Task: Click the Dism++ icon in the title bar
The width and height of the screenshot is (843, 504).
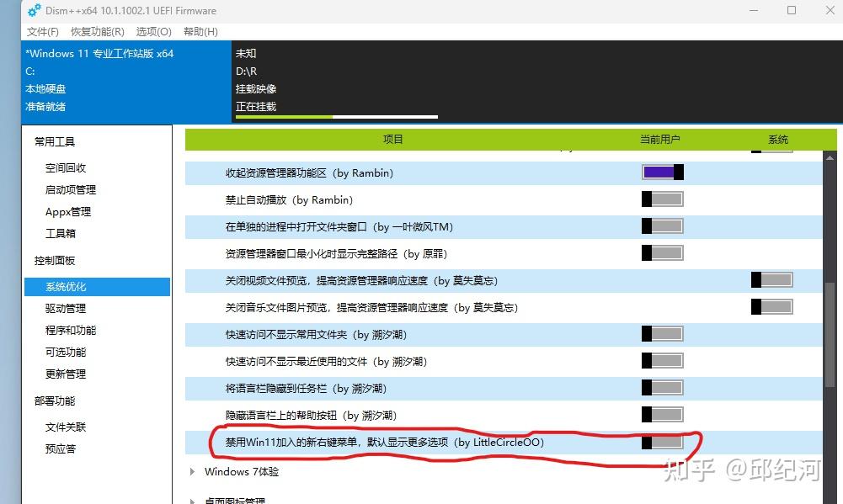Action: (x=32, y=10)
